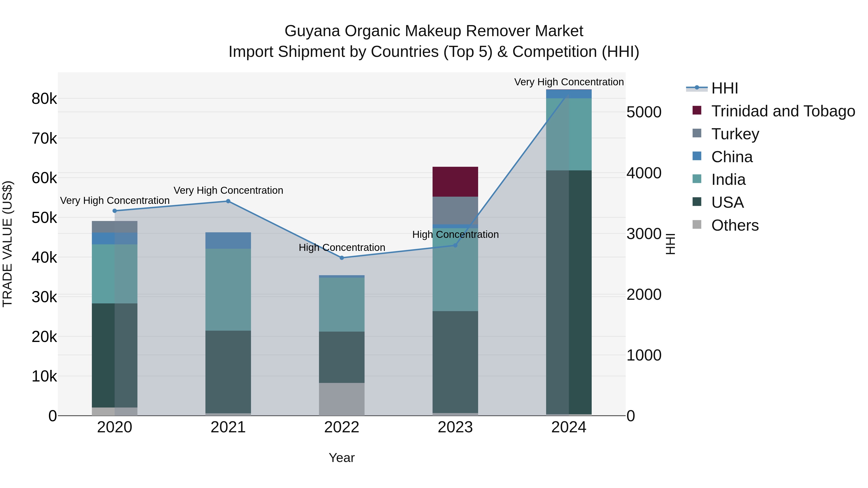Click the China blue legend swatch
This screenshot has width=868, height=488.
coord(697,156)
